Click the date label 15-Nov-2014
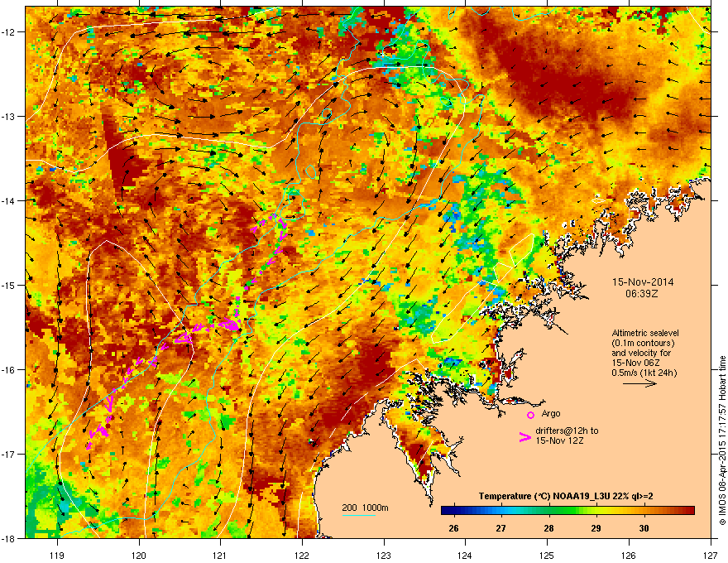The height and width of the screenshot is (563, 728). pyautogui.click(x=643, y=282)
